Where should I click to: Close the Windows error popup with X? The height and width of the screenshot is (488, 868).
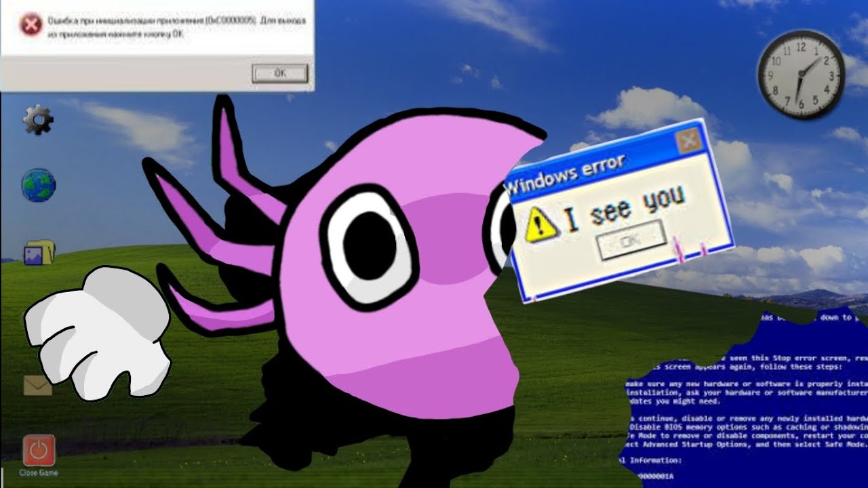coord(688,141)
